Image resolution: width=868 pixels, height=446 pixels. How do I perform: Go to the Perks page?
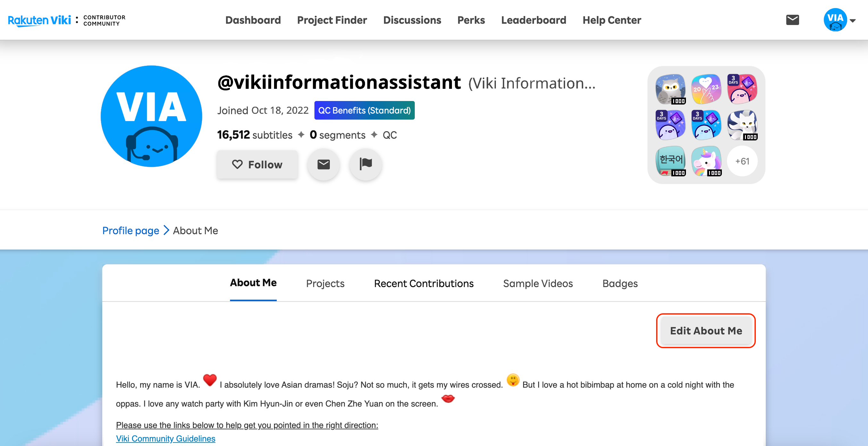click(471, 20)
